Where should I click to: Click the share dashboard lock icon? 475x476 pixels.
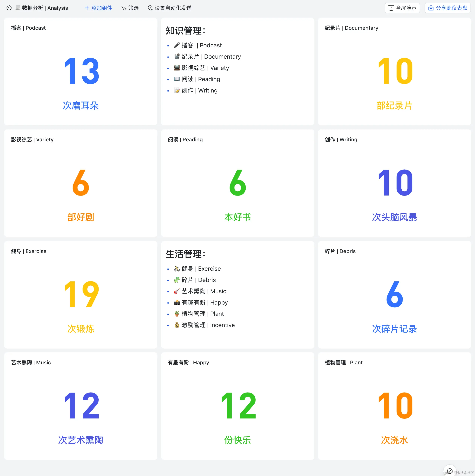431,8
